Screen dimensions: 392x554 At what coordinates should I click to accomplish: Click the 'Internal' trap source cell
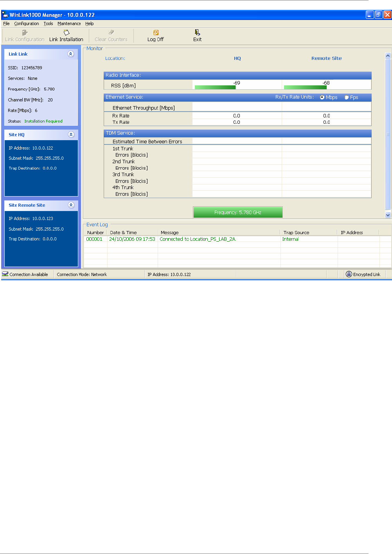[290, 239]
